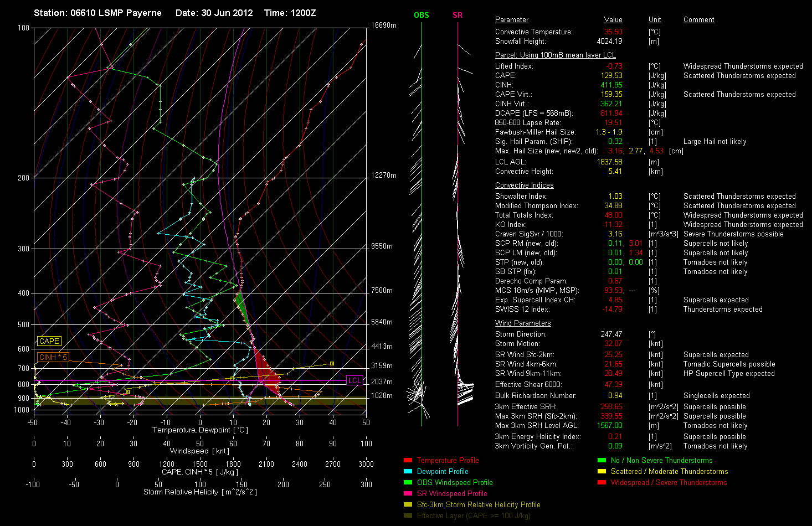Click the orange CINH * 5 label box
This screenshot has height=526, width=812.
53,358
